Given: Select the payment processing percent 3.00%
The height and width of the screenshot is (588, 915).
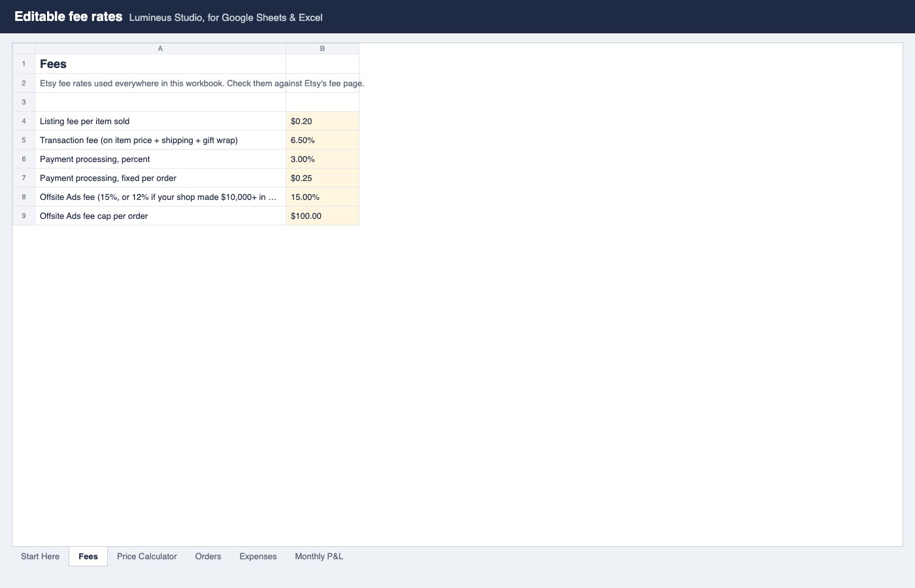Looking at the screenshot, I should (x=322, y=159).
